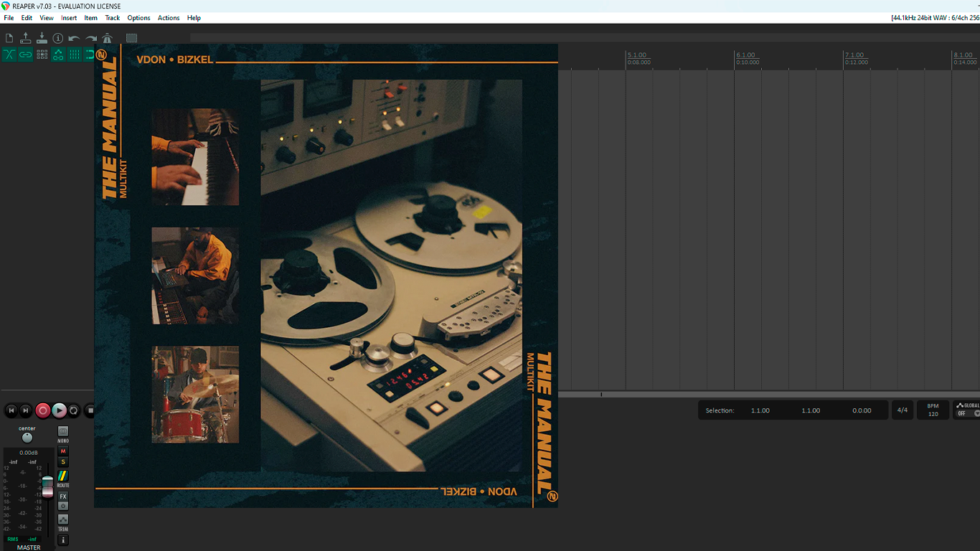Toggle item grouping chain-link button

click(26, 55)
